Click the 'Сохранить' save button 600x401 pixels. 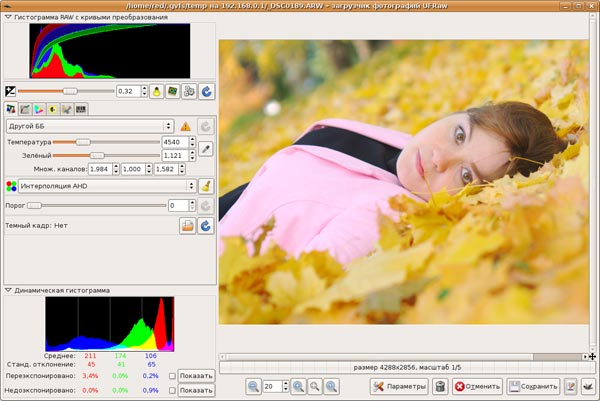tap(532, 386)
